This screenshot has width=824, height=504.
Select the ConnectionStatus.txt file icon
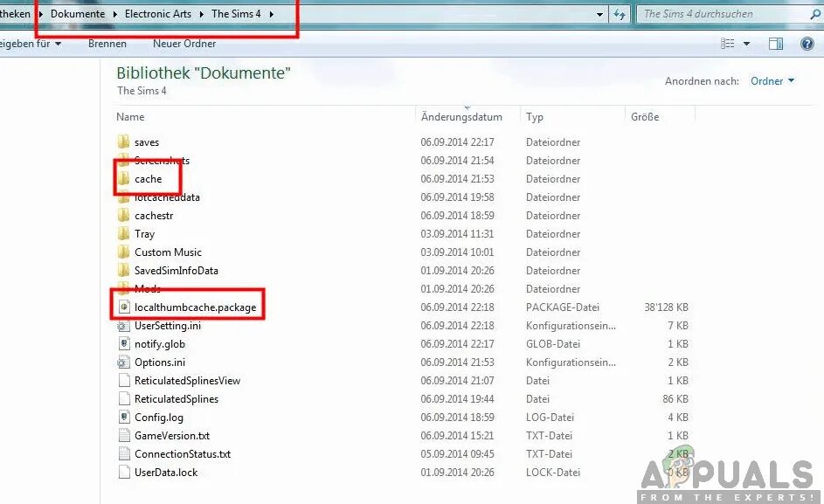tap(124, 454)
